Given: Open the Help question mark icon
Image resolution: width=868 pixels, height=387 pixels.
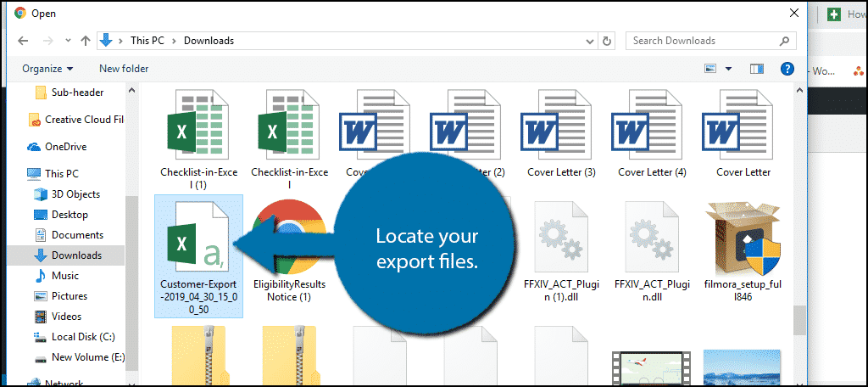Looking at the screenshot, I should point(787,69).
